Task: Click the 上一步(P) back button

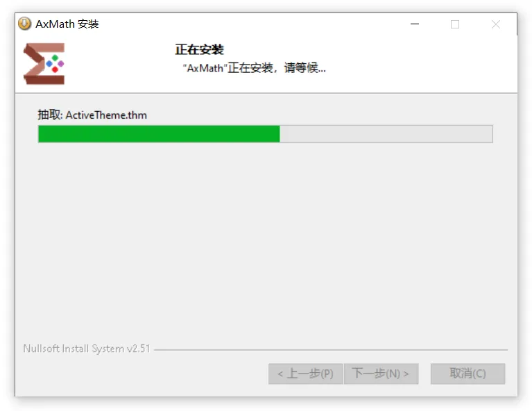Action: [305, 374]
